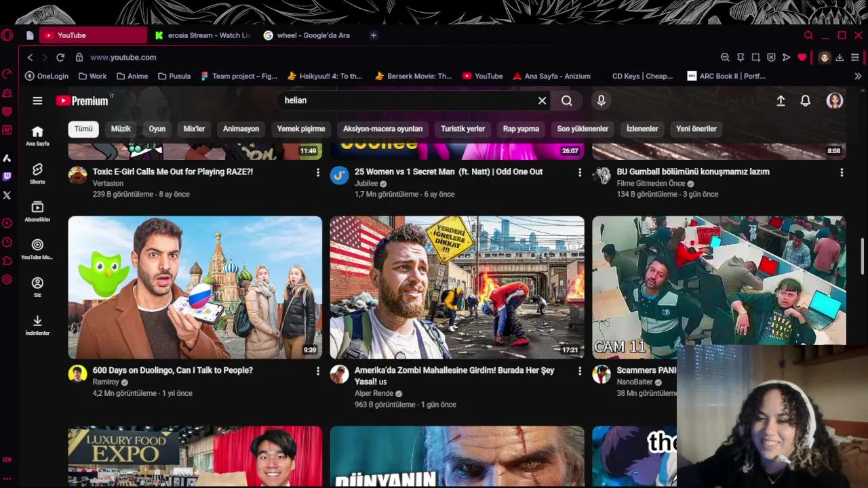868x488 pixels.
Task: Open the OneLogin bookmark
Action: click(47, 76)
